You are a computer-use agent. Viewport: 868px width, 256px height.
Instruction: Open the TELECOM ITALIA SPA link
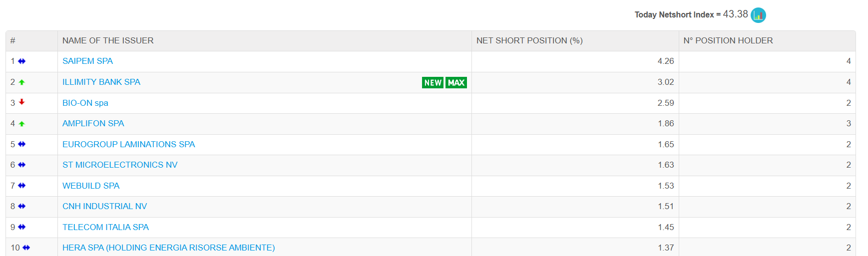coord(105,227)
